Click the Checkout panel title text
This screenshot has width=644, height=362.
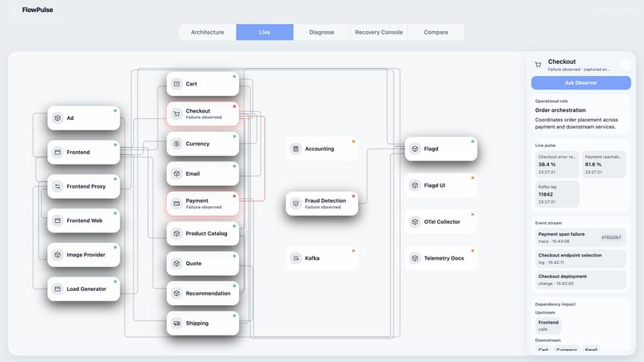562,62
